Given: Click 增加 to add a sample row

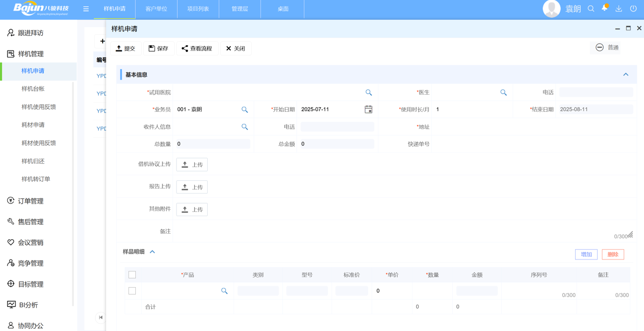Looking at the screenshot, I should 586,254.
